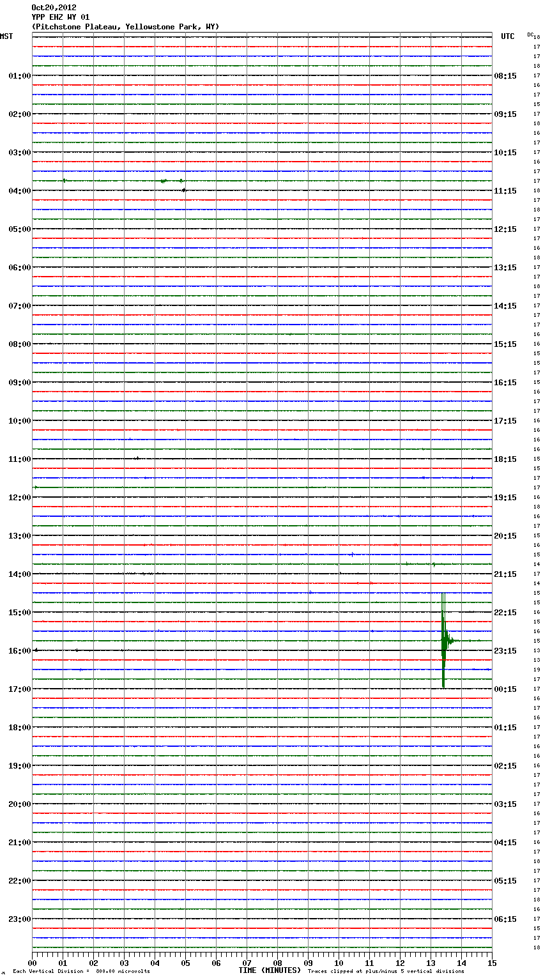Viewport: 543px width, 980px height.
Task: Select the 20:00 MST time label
Action: point(20,804)
